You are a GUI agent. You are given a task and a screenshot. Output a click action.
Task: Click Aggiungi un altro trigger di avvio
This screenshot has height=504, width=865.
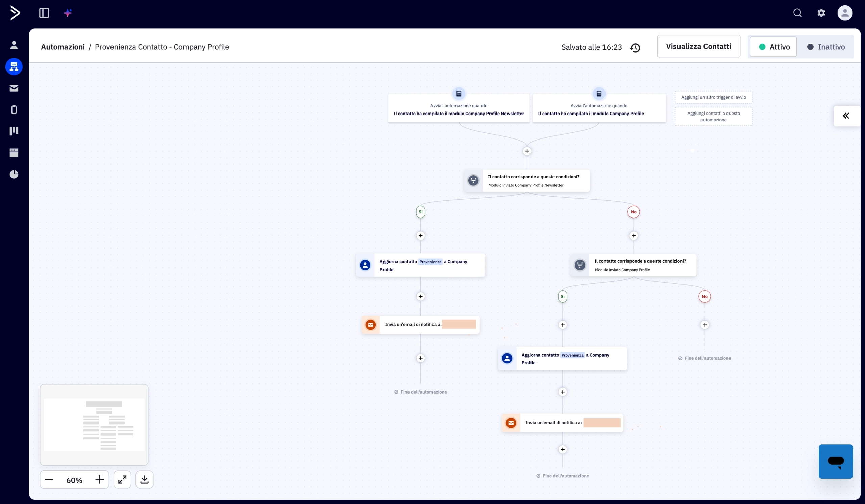713,97
